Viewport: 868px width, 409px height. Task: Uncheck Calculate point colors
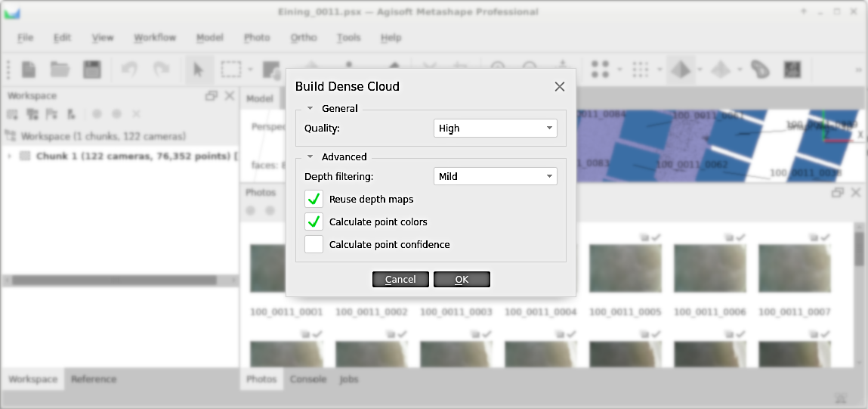tap(314, 222)
